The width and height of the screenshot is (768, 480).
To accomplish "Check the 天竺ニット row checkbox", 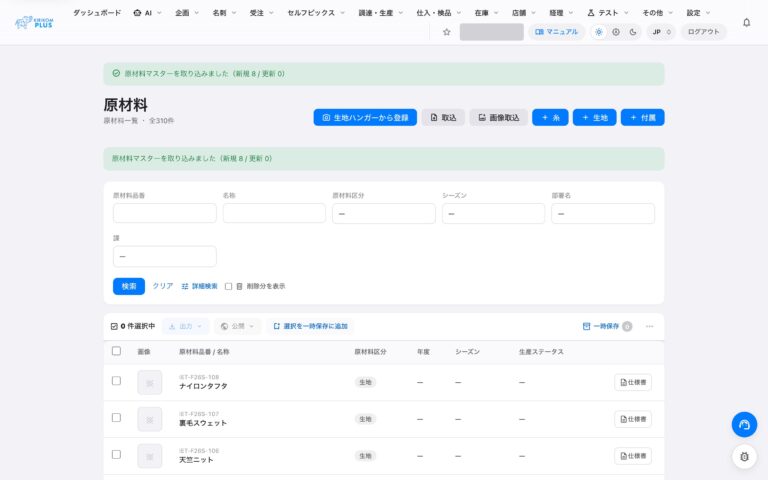I will point(116,455).
